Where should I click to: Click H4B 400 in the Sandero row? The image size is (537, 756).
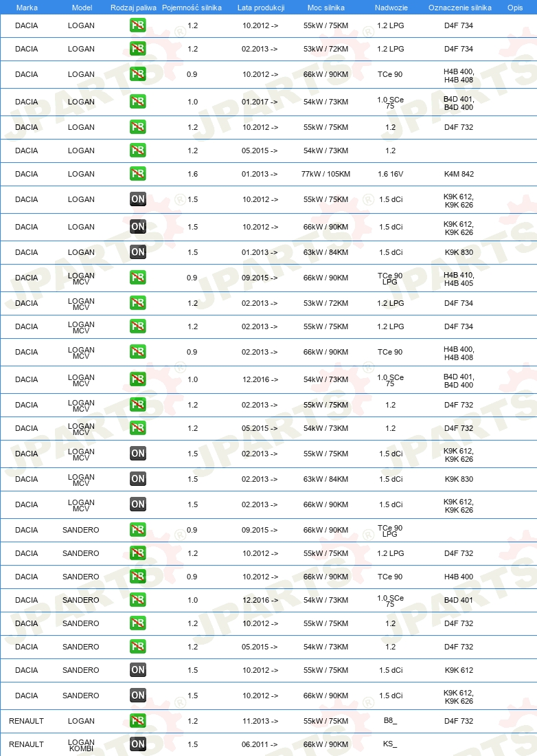[x=459, y=577]
